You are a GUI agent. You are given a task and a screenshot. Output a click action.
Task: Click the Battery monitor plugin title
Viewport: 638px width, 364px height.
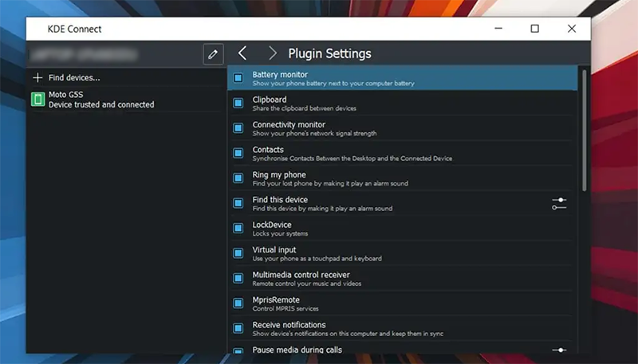[x=280, y=74]
